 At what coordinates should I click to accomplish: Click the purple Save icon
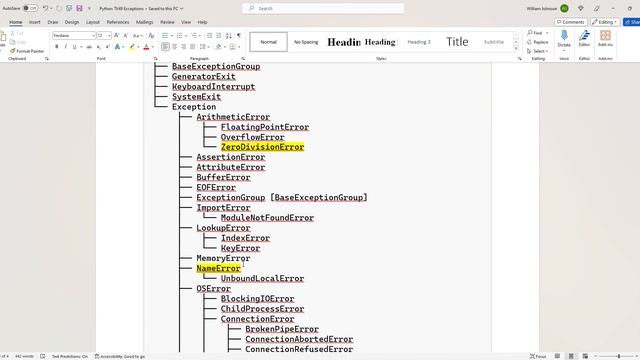coord(79,8)
